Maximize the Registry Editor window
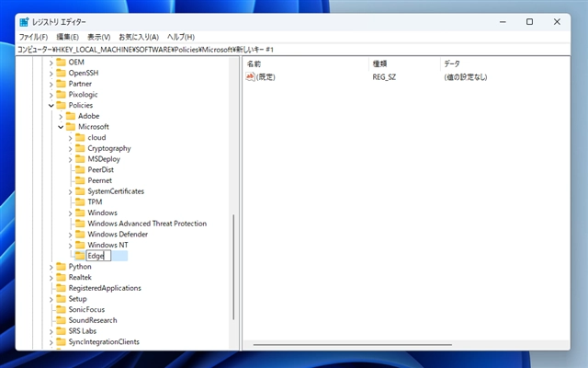Image resolution: width=588 pixels, height=368 pixels. tap(529, 22)
